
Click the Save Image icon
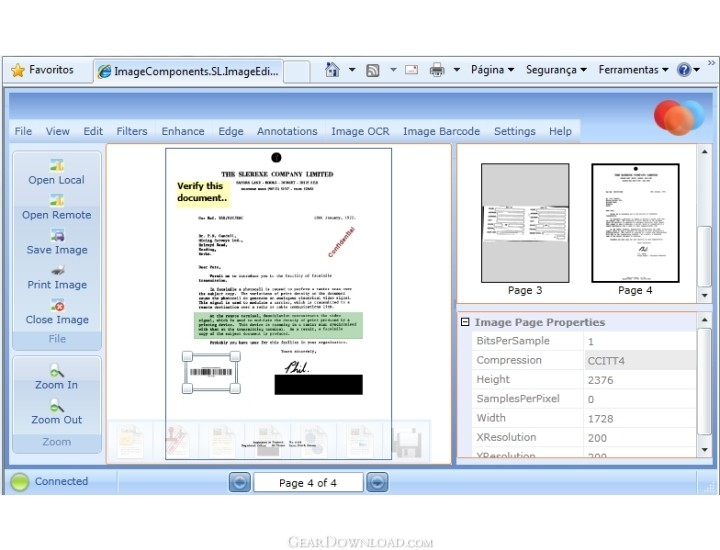tap(57, 235)
